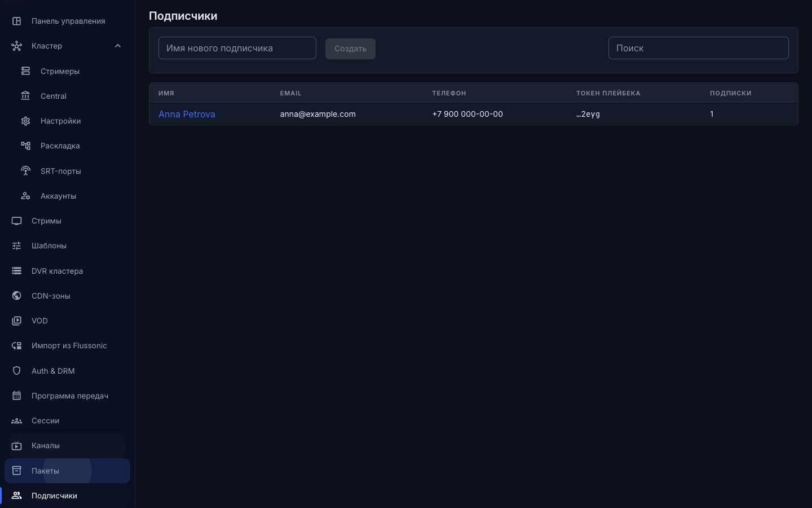Open Anna Petrova subscriber link
The height and width of the screenshot is (508, 812).
[187, 114]
